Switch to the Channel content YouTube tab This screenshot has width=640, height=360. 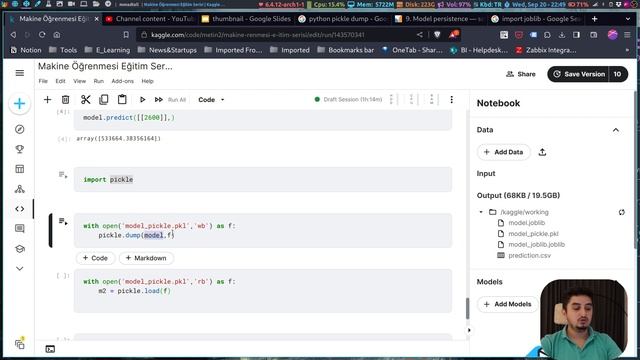pyautogui.click(x=150, y=19)
